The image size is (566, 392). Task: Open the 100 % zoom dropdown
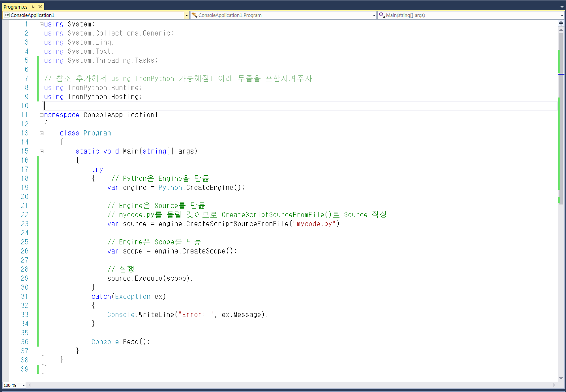point(24,385)
